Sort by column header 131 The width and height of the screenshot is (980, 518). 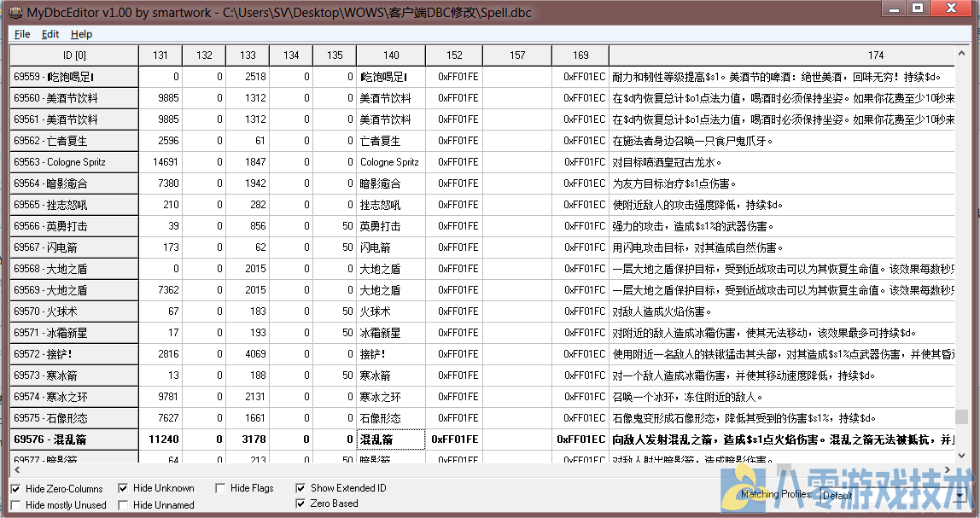pos(160,55)
